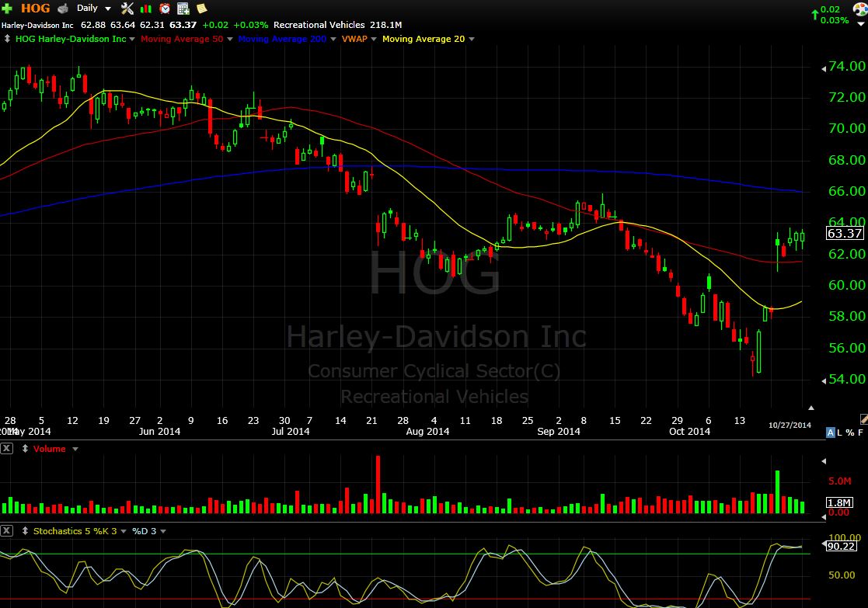Open the alarm clock alert icon
This screenshot has height=608, width=868.
pyautogui.click(x=165, y=9)
